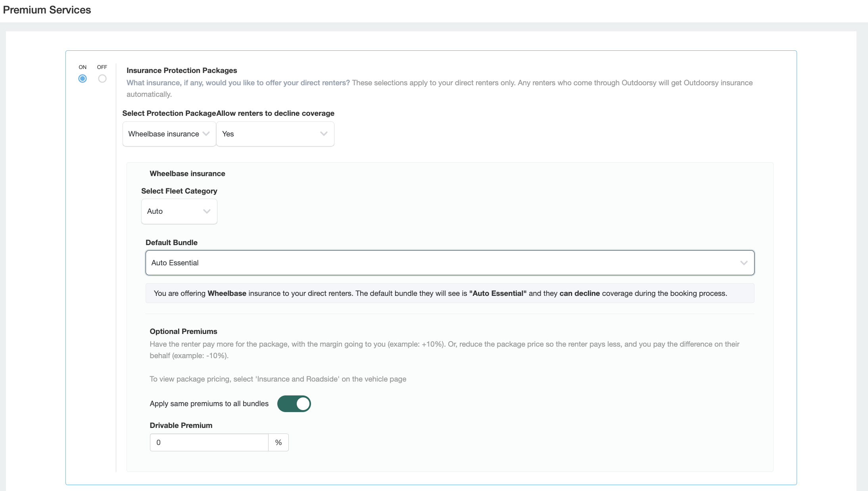Click the Insurance Protection Packages heading
Screen dimensions: 868x491
point(182,70)
